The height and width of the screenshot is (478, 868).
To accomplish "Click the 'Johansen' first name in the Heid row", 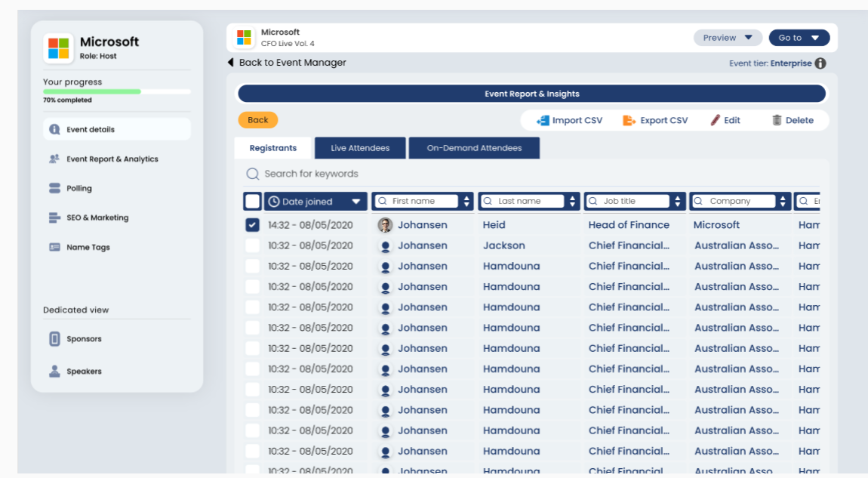I will tap(423, 225).
